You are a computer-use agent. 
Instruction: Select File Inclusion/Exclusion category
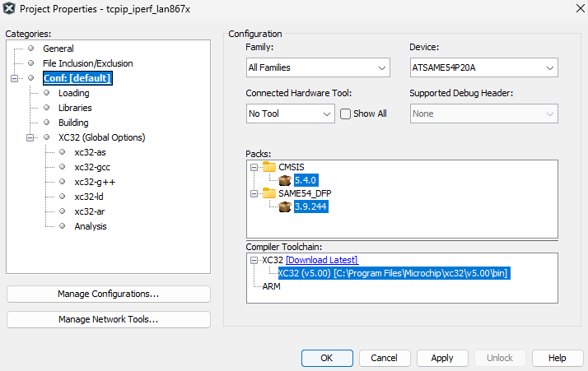87,63
